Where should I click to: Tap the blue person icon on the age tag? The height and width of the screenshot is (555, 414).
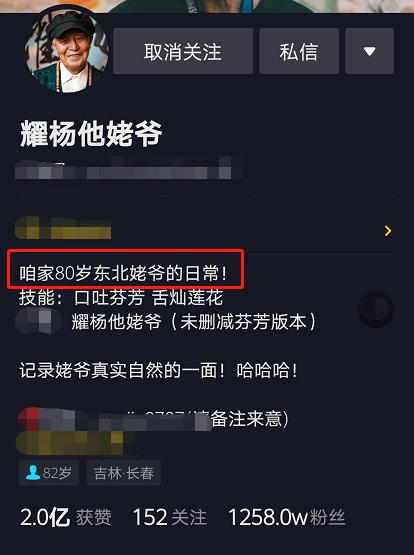(33, 473)
